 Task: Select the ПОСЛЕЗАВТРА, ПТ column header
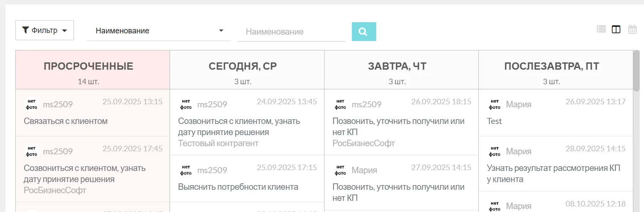(x=551, y=66)
